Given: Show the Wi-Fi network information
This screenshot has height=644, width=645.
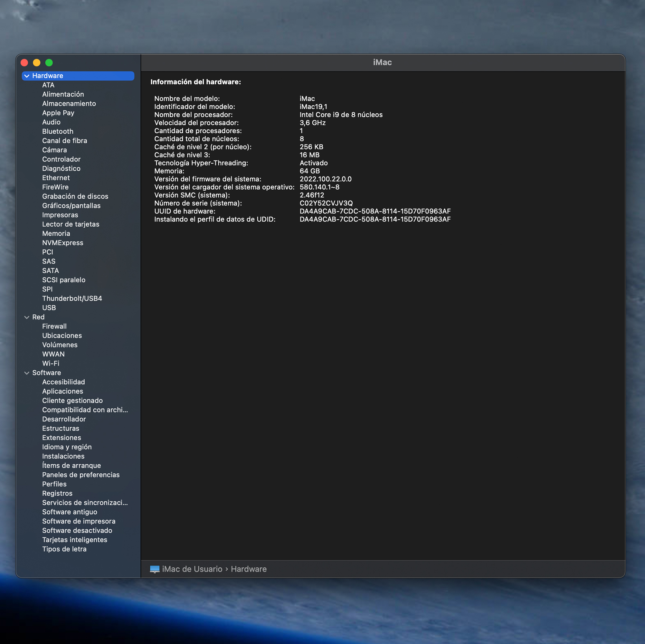Looking at the screenshot, I should (x=51, y=363).
